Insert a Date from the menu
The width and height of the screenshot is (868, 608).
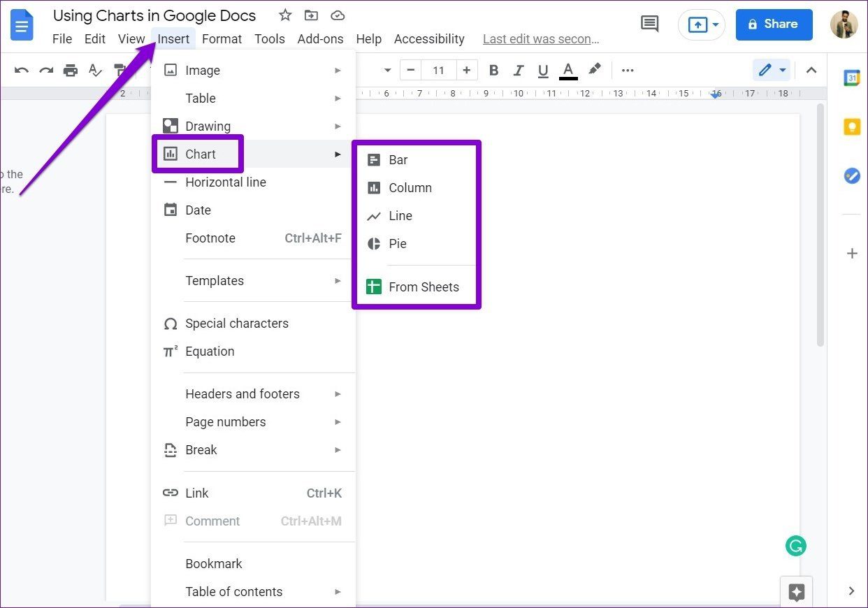point(253,210)
